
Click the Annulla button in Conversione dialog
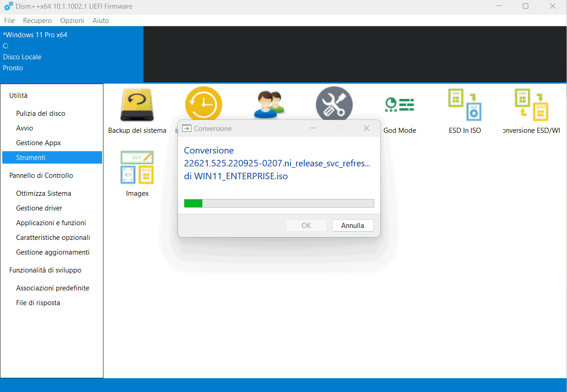tap(353, 225)
